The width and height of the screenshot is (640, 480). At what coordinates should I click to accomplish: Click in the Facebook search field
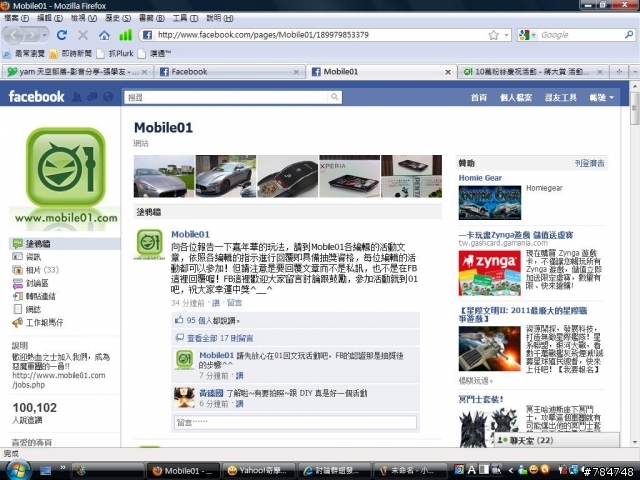click(x=226, y=97)
